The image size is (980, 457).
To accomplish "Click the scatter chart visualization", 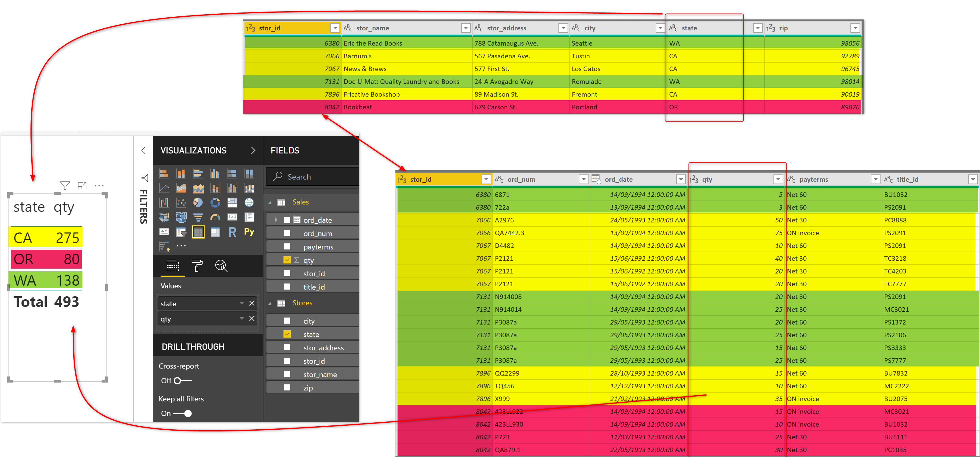I will 181,203.
